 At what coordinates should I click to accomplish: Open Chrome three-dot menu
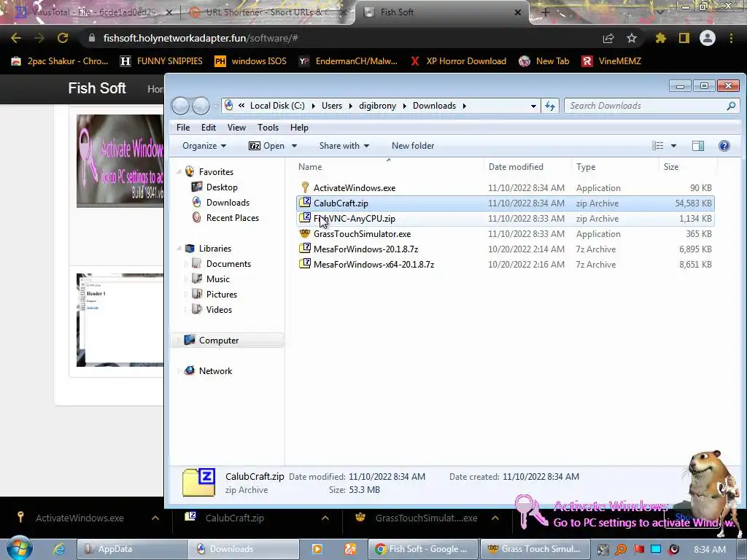pyautogui.click(x=731, y=38)
